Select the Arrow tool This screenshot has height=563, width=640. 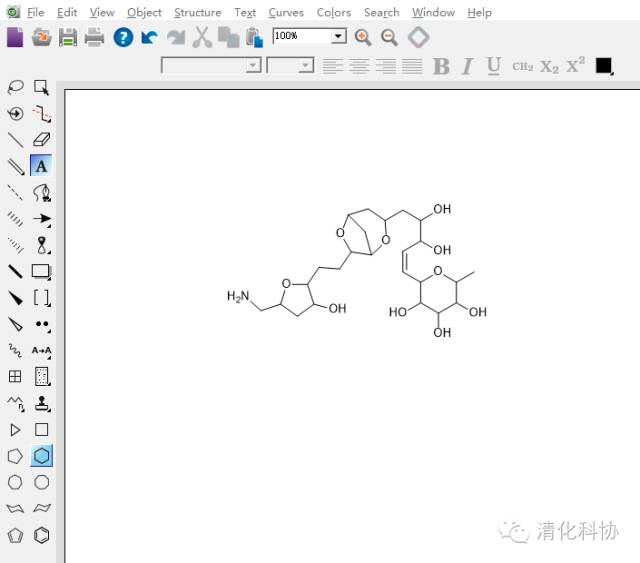pos(42,219)
